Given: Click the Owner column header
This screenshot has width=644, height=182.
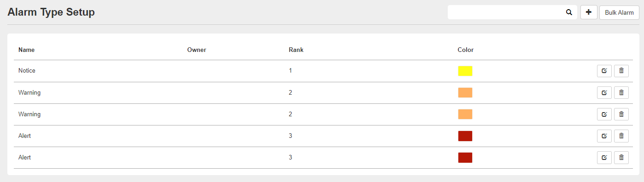Looking at the screenshot, I should (x=196, y=50).
